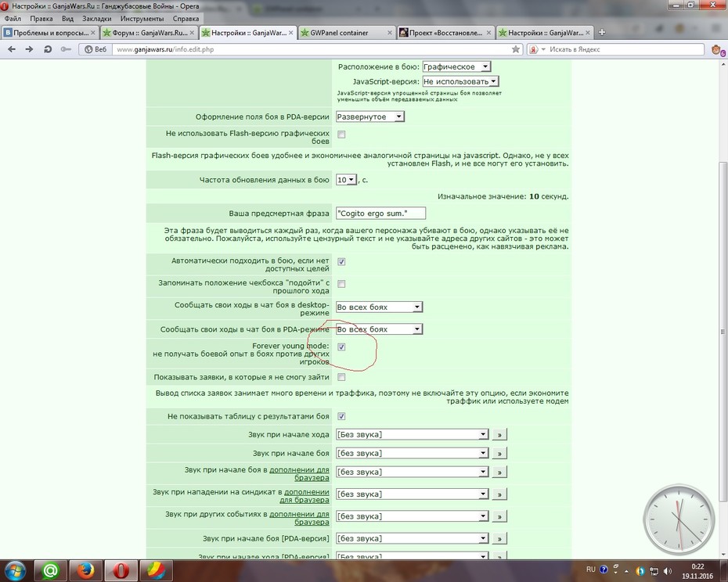Viewport: 728px width, 582px height.
Task: Open Mail.Ru Agent from taskbar
Action: pyautogui.click(x=50, y=571)
